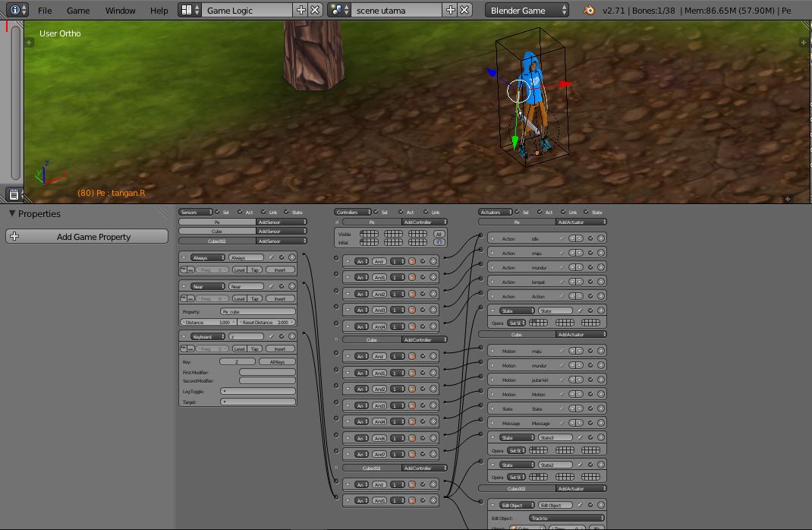Collapse the Properties panel

pos(12,213)
